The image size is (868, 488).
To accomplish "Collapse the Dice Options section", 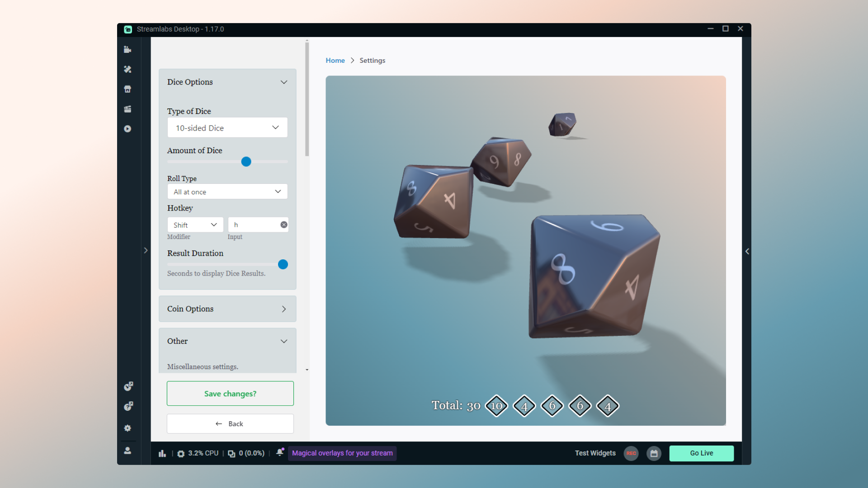I will 283,82.
